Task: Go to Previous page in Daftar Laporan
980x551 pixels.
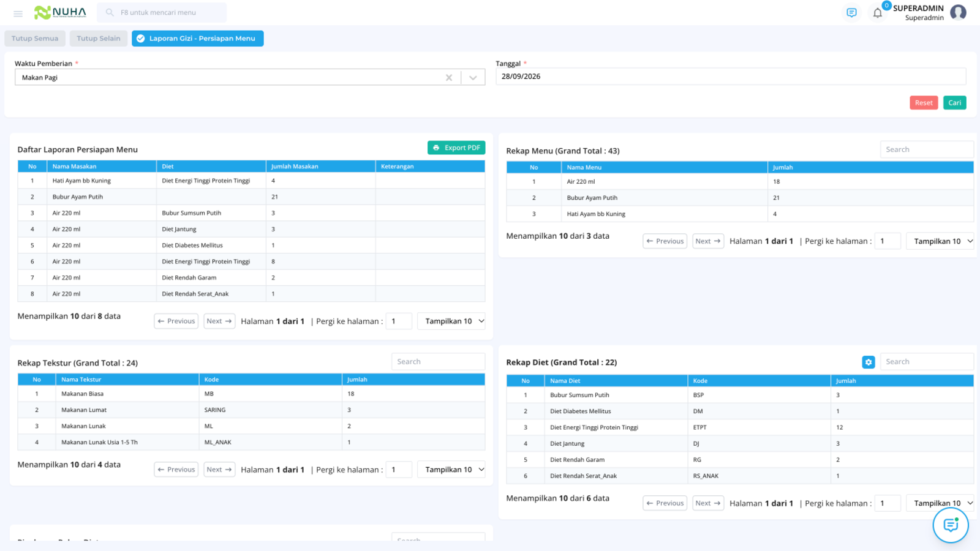Action: click(176, 321)
